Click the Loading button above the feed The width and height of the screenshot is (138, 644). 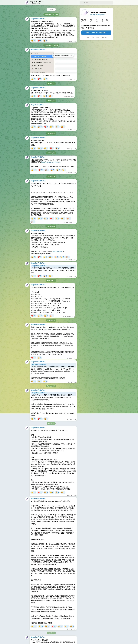point(51,10)
